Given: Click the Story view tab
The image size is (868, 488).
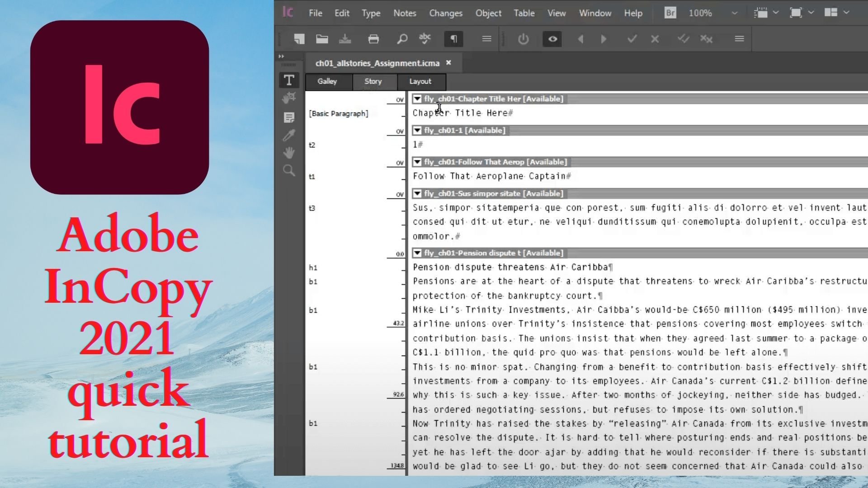Looking at the screenshot, I should click(373, 81).
